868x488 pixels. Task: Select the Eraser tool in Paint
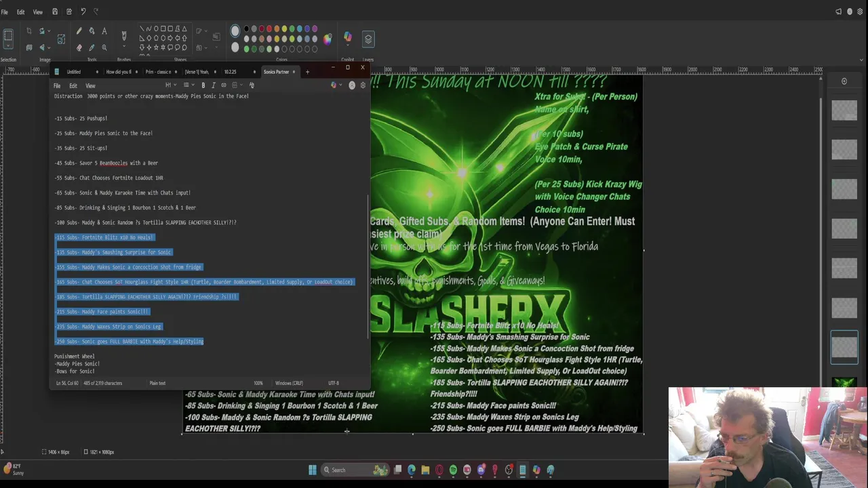(x=79, y=47)
